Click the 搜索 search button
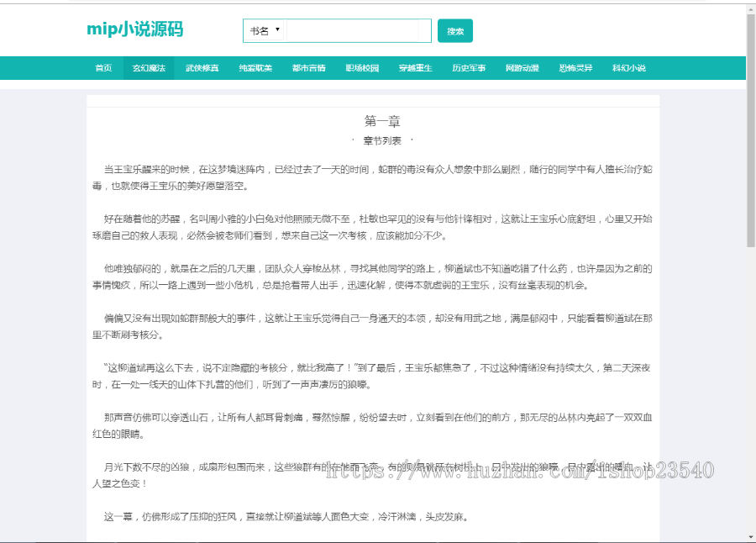This screenshot has height=543, width=756. pos(454,30)
